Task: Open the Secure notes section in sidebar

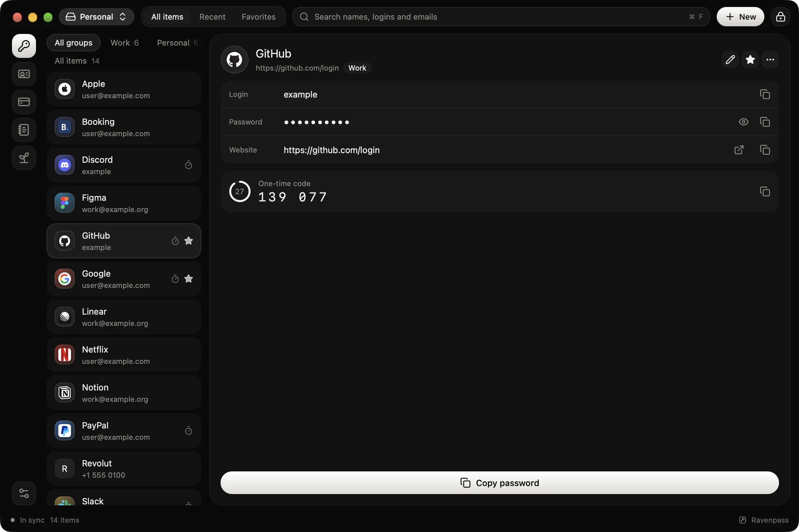Action: point(24,130)
